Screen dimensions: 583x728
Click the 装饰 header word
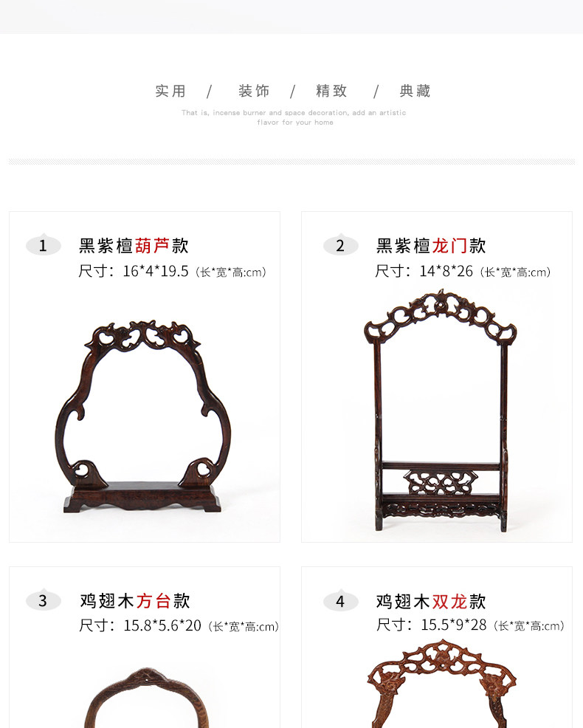click(254, 91)
